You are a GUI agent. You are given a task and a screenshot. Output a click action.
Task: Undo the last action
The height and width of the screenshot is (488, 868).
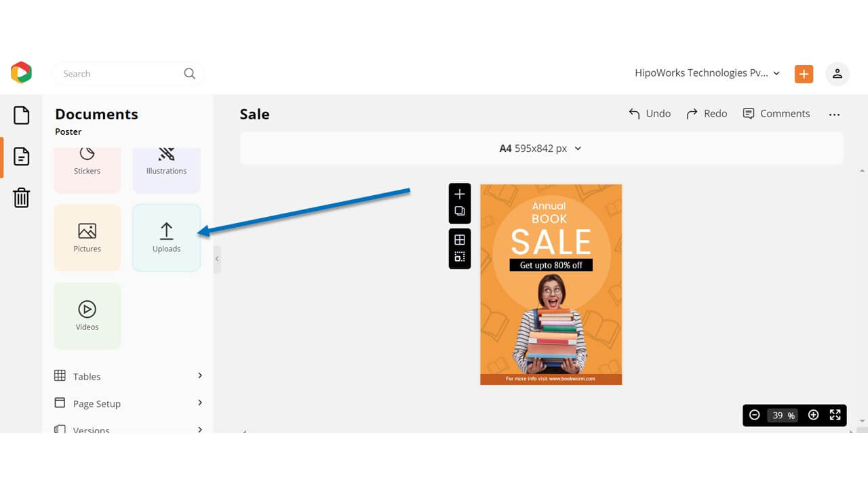pos(649,113)
